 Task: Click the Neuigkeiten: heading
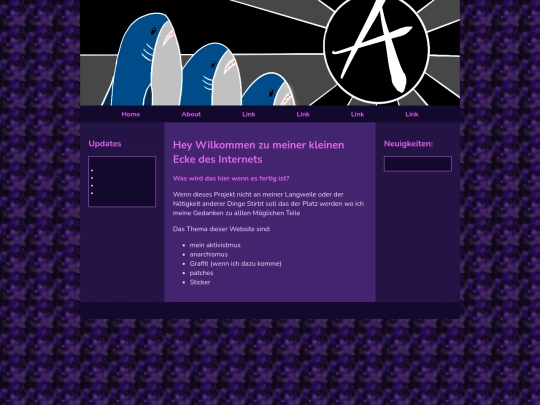(408, 144)
